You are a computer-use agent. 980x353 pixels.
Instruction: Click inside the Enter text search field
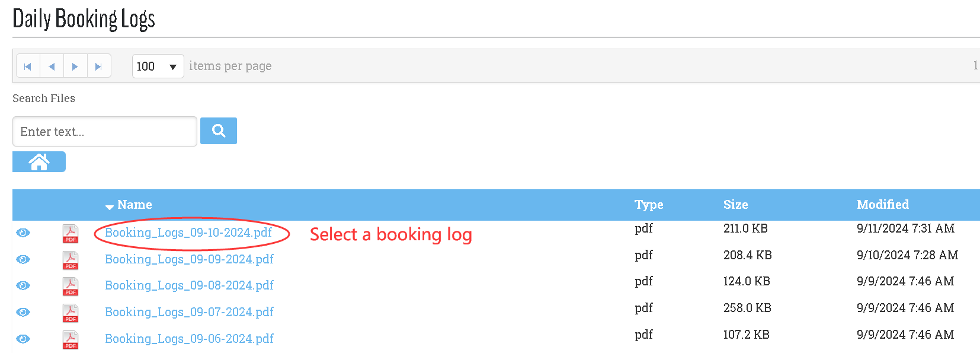coord(104,131)
